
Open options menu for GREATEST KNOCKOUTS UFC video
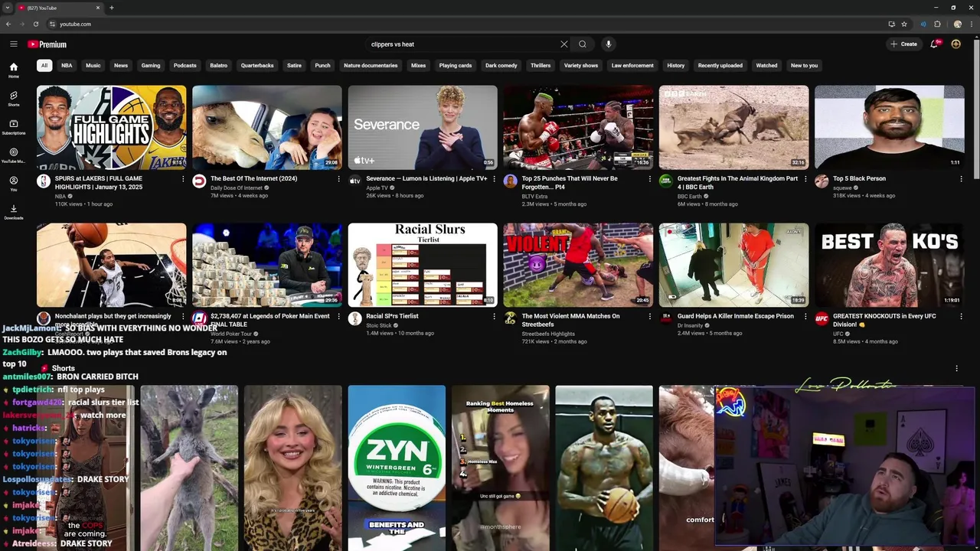pyautogui.click(x=961, y=316)
